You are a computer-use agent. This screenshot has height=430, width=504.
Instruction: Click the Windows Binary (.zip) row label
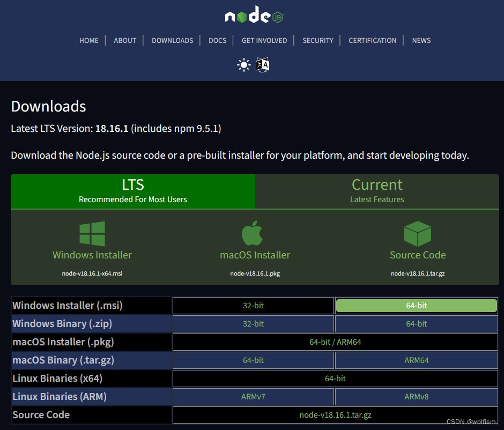pos(62,324)
